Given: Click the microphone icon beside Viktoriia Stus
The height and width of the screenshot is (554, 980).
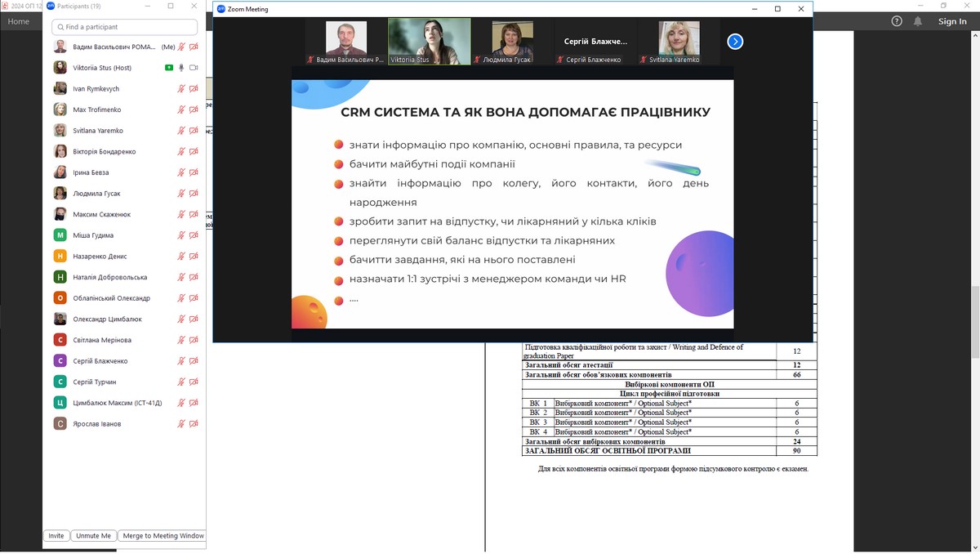Looking at the screenshot, I should pyautogui.click(x=181, y=68).
